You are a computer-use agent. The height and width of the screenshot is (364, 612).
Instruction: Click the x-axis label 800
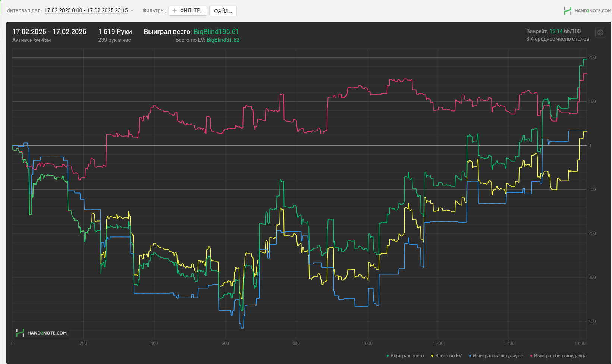296,343
